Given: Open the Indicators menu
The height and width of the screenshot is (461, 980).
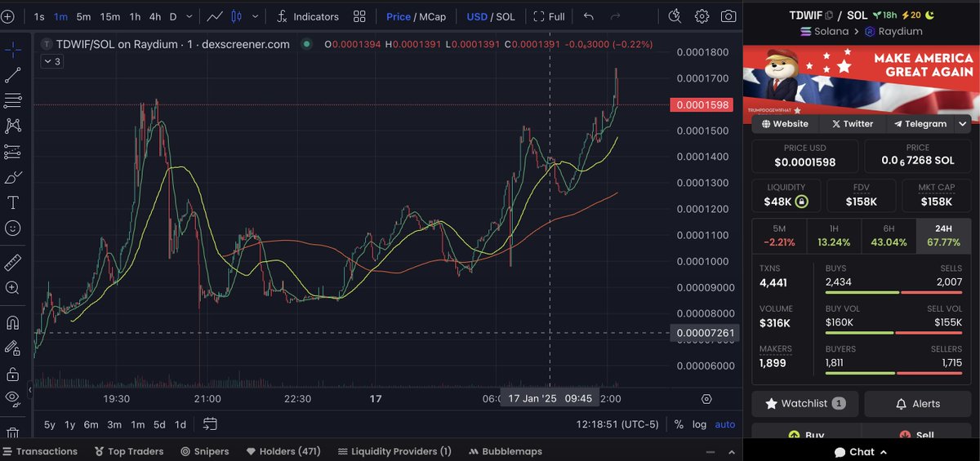Looking at the screenshot, I should [x=308, y=16].
